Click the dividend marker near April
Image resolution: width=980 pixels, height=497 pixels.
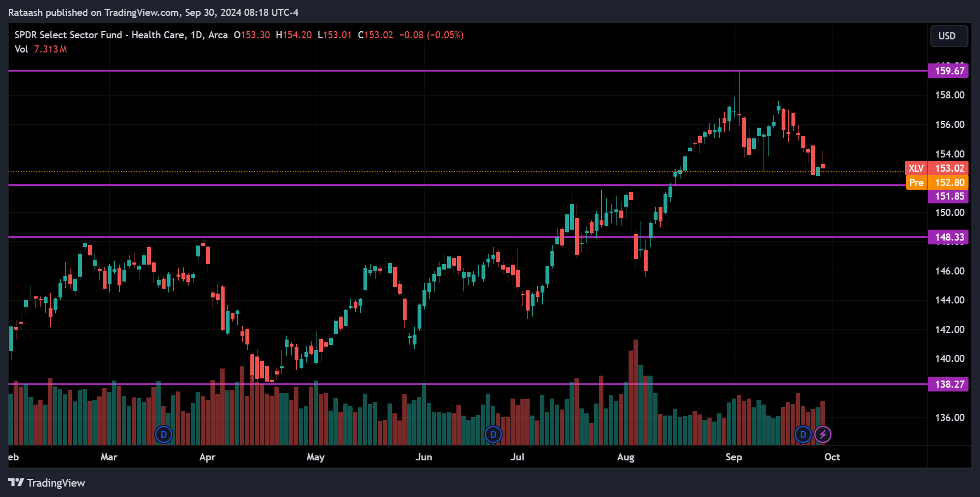(x=164, y=435)
